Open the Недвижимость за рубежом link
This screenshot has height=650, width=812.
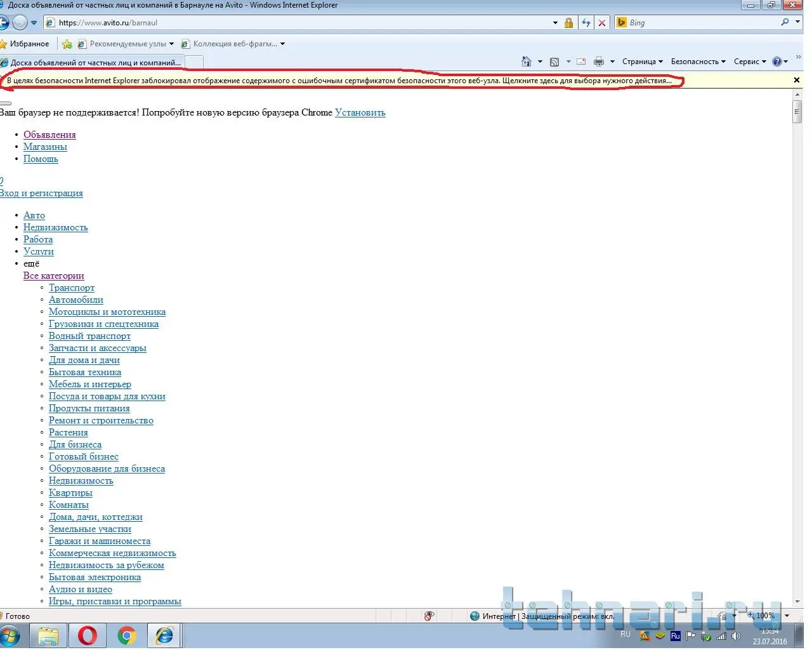(107, 565)
